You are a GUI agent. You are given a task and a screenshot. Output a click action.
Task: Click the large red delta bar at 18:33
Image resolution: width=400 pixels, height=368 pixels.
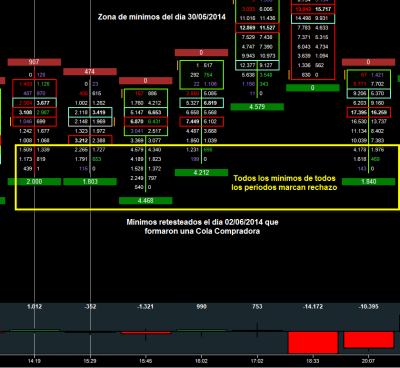point(313,342)
